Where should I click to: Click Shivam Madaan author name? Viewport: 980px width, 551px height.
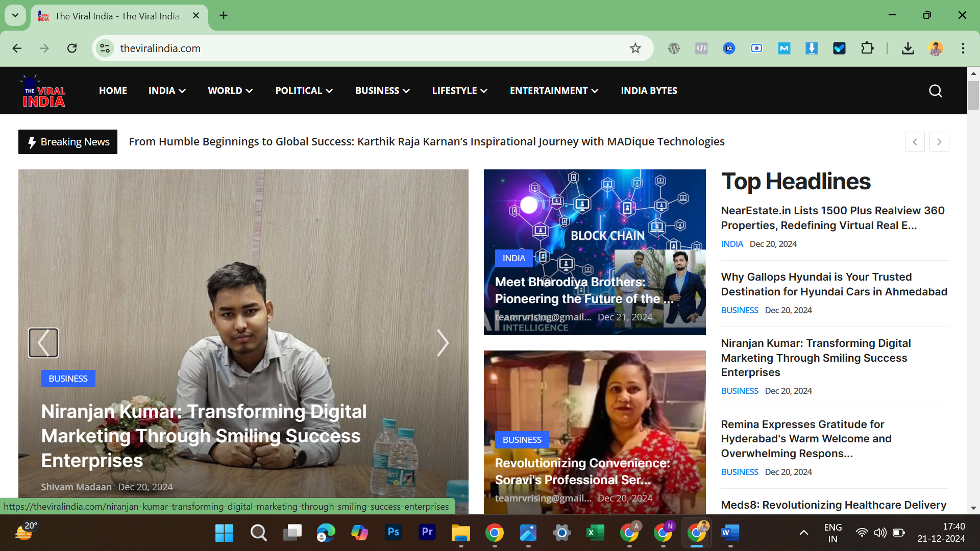coord(76,487)
